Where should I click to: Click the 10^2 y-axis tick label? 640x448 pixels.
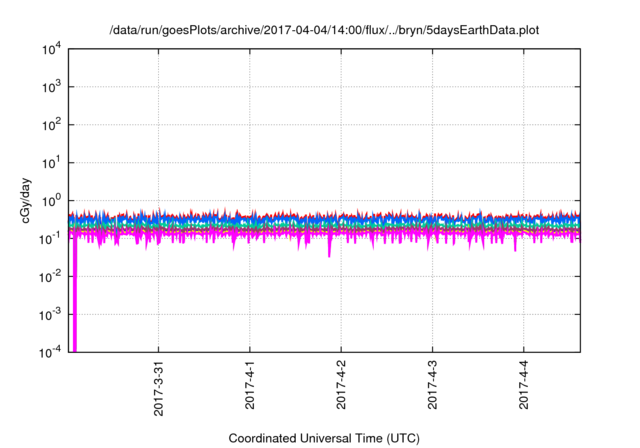pos(52,125)
